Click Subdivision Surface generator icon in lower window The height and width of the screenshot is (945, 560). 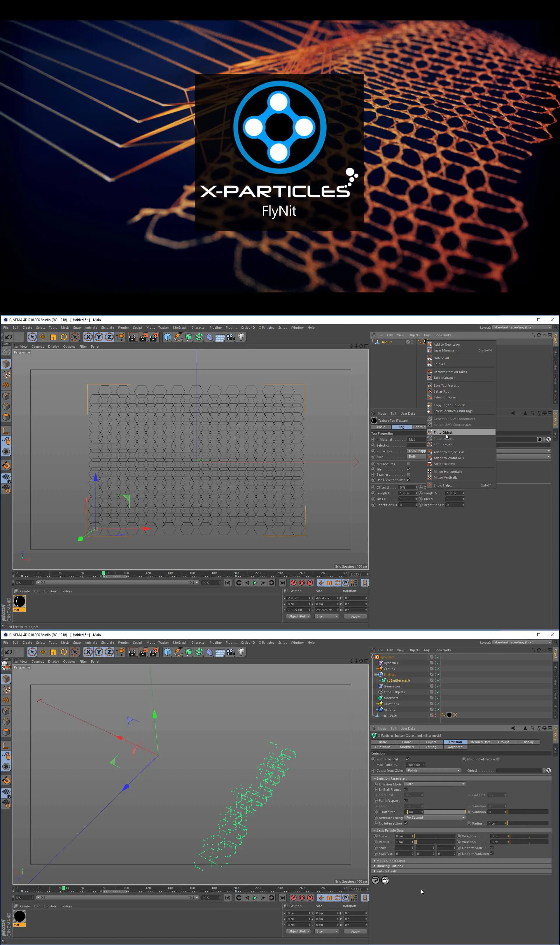point(189,652)
